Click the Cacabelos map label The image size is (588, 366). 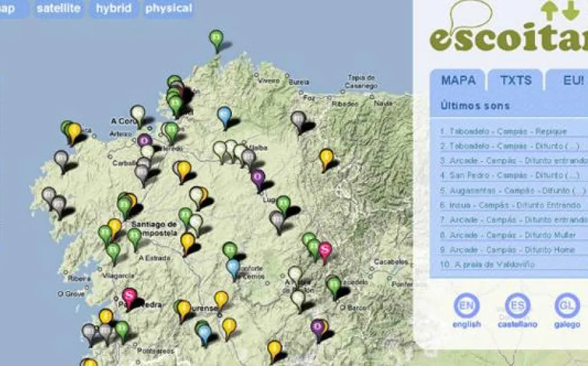coord(391,261)
